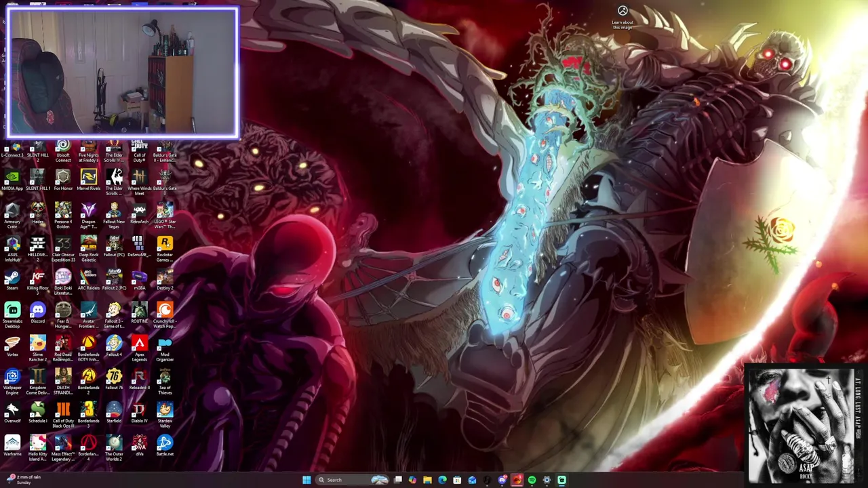
Task: Select Hello Kitty Island Adventure icon
Action: tap(38, 449)
